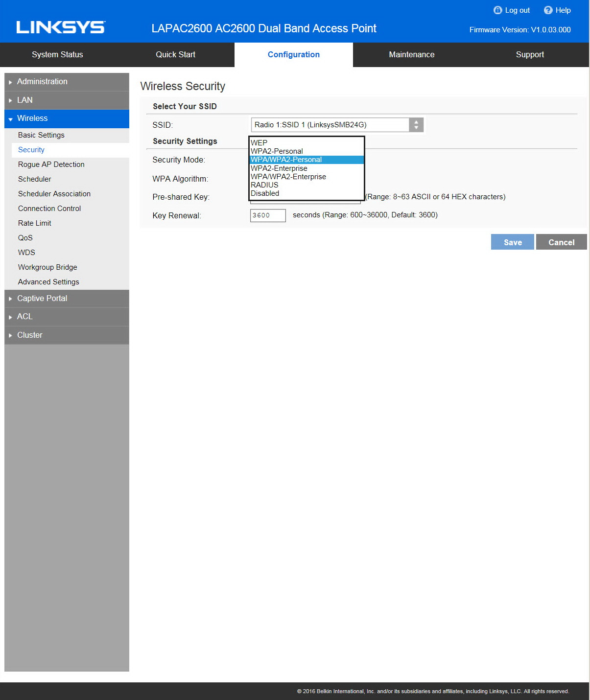Screen dimensions: 590x700
Task: Open the Quick Start tab
Action: coord(175,55)
